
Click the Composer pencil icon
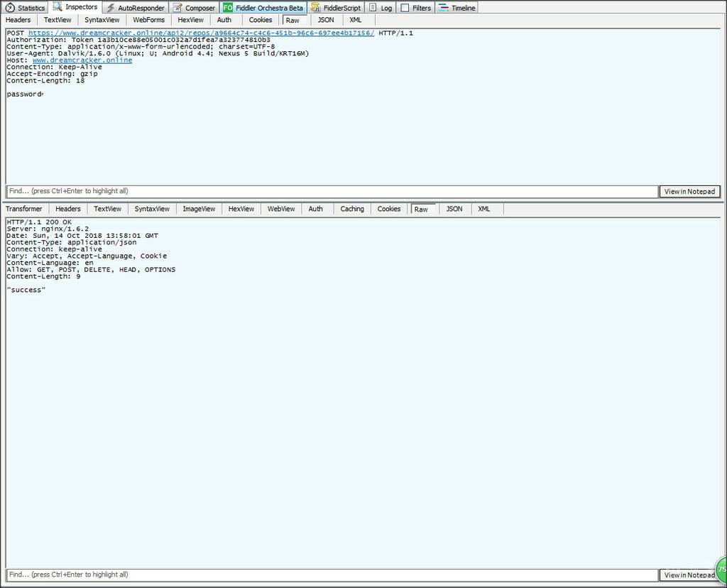[177, 8]
